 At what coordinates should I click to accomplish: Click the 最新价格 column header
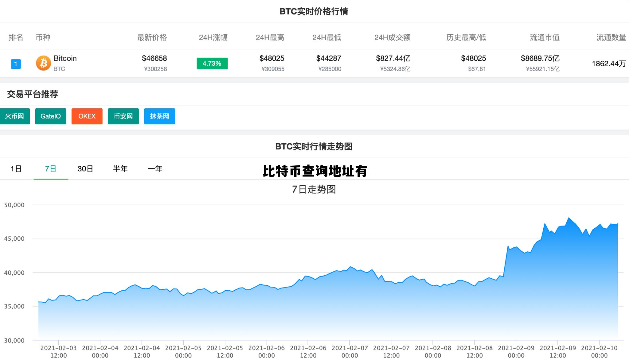tap(152, 37)
